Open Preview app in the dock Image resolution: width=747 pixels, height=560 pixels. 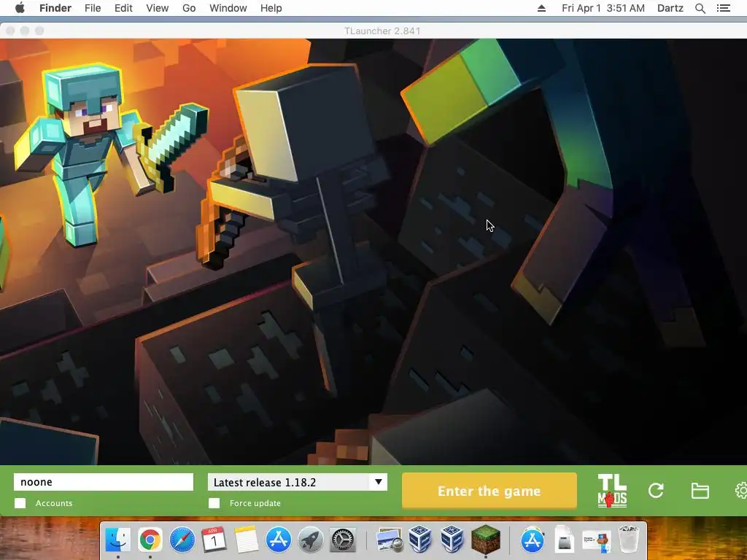[x=390, y=540]
